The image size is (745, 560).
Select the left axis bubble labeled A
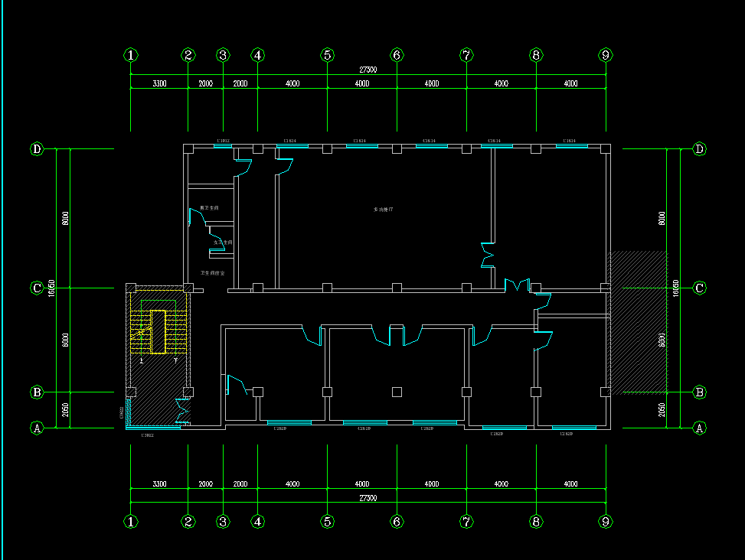click(x=36, y=428)
